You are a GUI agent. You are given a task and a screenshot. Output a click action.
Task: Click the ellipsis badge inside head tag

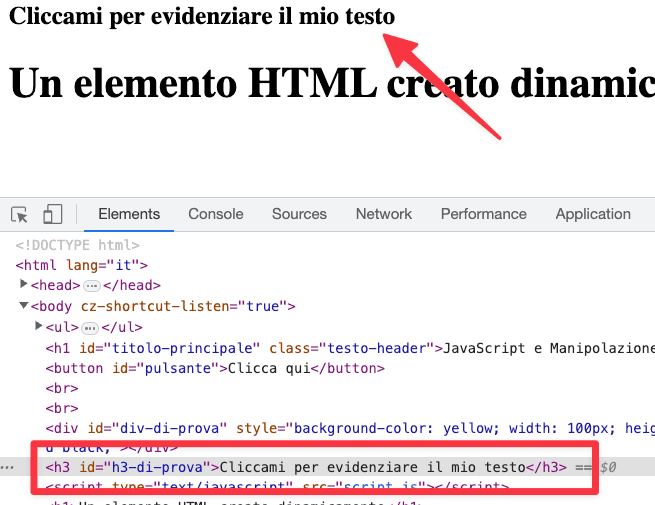click(91, 286)
